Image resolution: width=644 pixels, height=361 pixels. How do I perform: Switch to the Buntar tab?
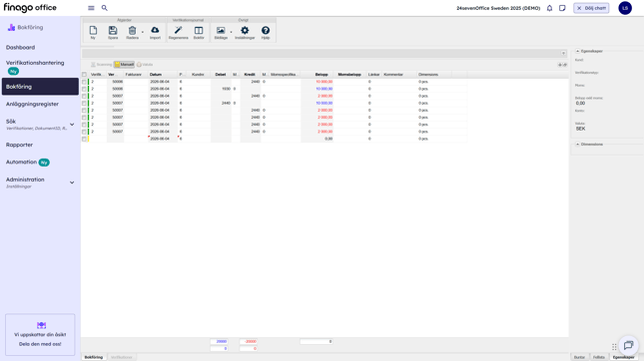tap(579, 357)
